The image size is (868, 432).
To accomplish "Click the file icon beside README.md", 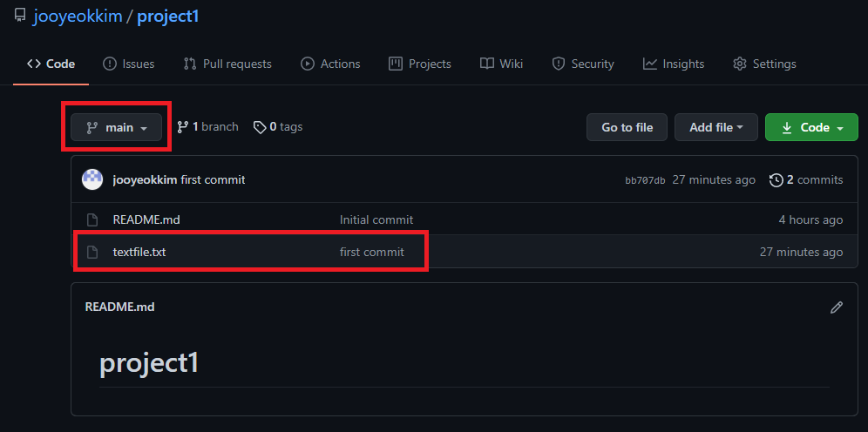I will click(92, 220).
